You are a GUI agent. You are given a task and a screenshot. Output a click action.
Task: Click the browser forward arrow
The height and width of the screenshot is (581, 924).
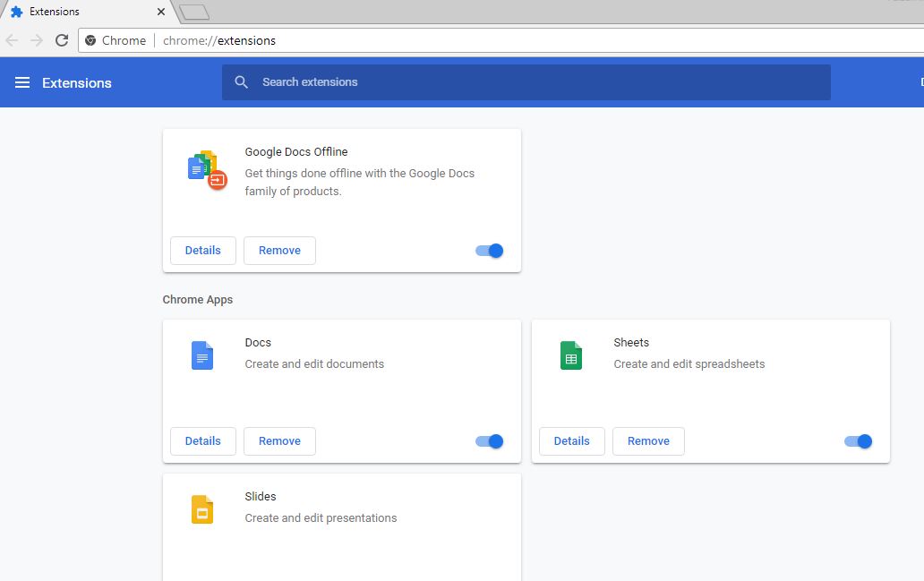(x=37, y=40)
